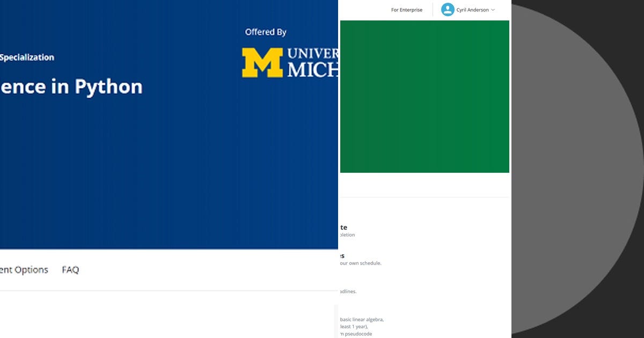Click the Specialization label above the title
644x338 pixels.
(x=27, y=57)
